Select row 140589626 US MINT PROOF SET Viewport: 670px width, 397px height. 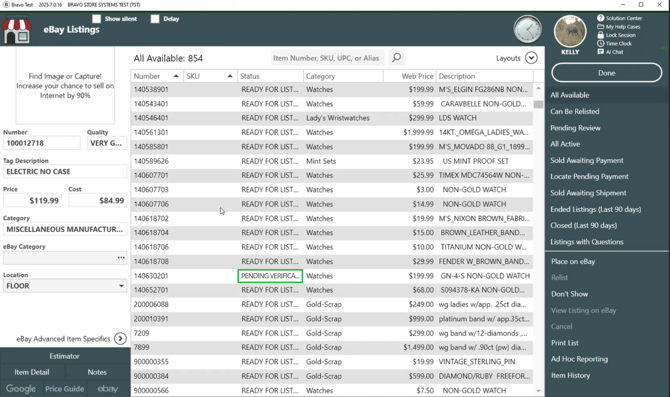pyautogui.click(x=332, y=161)
